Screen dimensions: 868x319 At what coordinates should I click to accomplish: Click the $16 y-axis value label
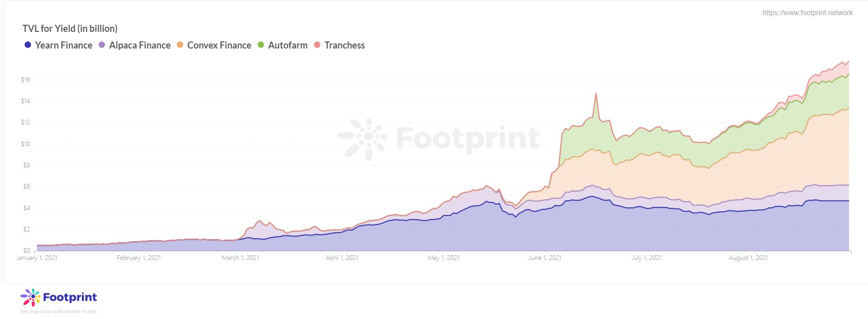point(26,80)
